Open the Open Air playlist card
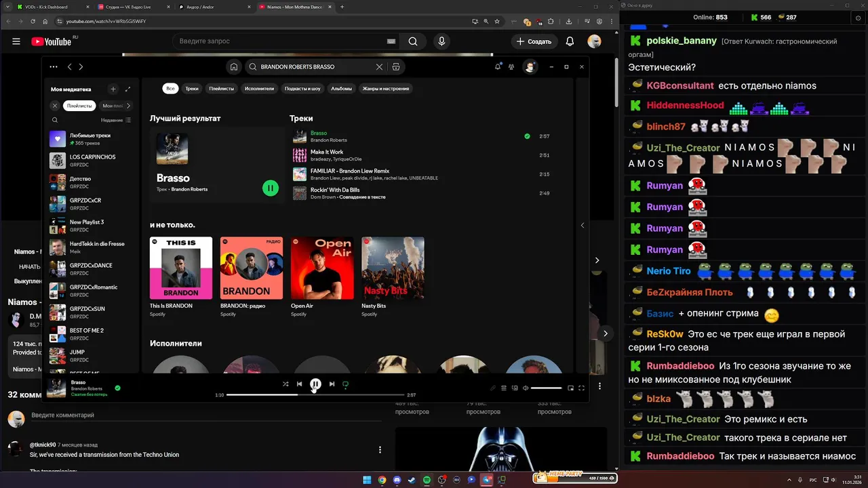 coord(322,277)
